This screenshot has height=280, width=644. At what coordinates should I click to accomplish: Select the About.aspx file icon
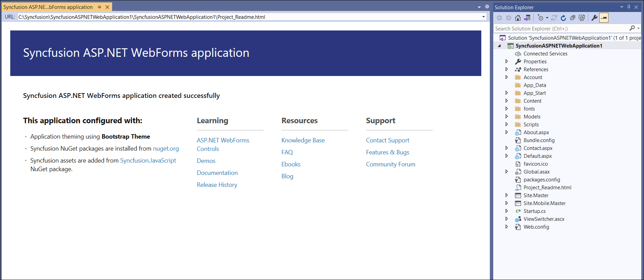tap(518, 132)
